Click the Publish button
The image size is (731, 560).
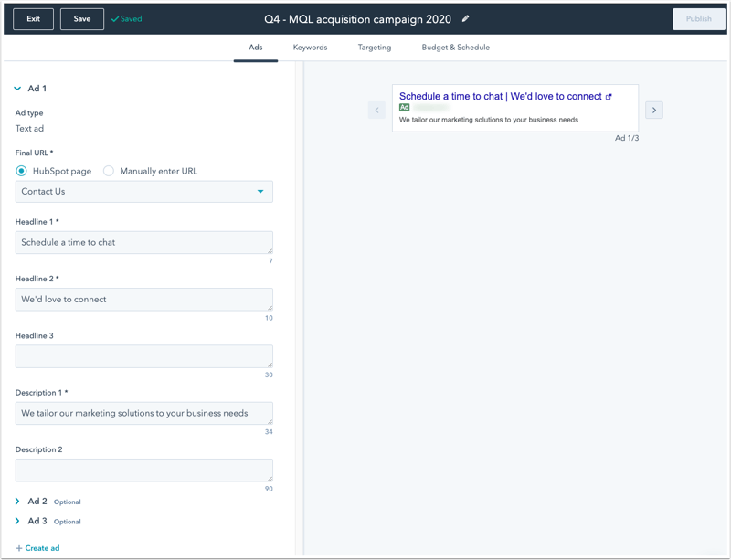(698, 18)
